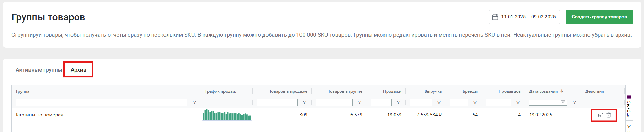Switch to the Активные группы tab

click(x=39, y=70)
